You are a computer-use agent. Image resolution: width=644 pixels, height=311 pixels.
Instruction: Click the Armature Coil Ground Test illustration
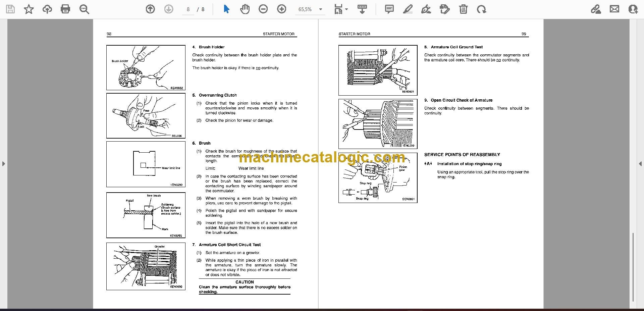pyautogui.click(x=378, y=70)
